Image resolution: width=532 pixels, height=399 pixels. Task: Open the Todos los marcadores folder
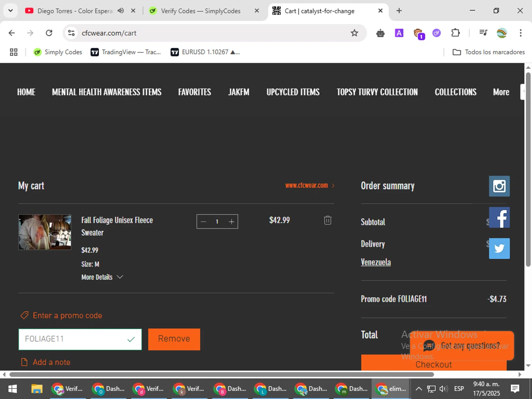point(488,52)
